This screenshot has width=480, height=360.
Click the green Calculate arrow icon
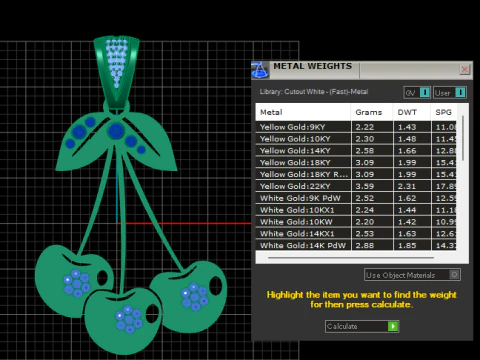coord(393,326)
